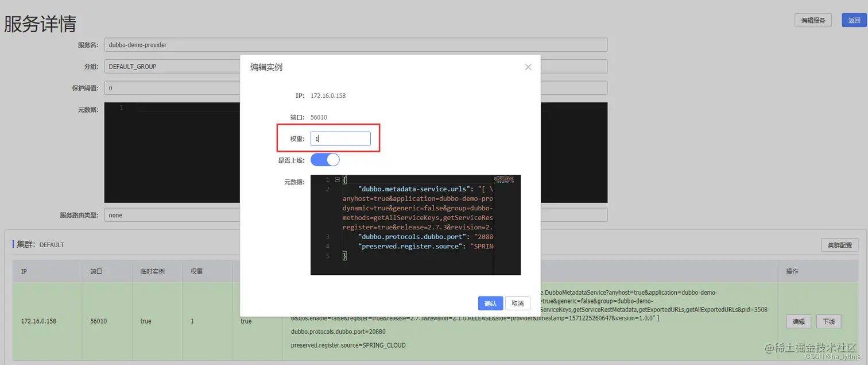The height and width of the screenshot is (365, 868).
Task: Click the 元数据 editor in the dialog
Action: [413, 224]
